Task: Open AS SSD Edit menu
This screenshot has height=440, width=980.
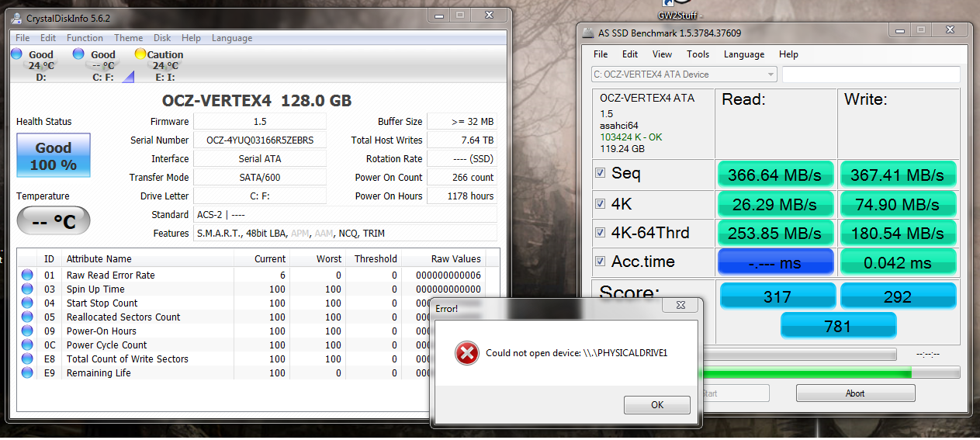Action: (x=630, y=54)
